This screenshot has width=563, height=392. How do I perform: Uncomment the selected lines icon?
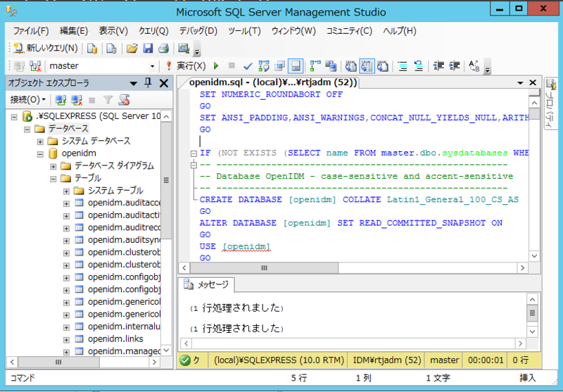point(419,66)
